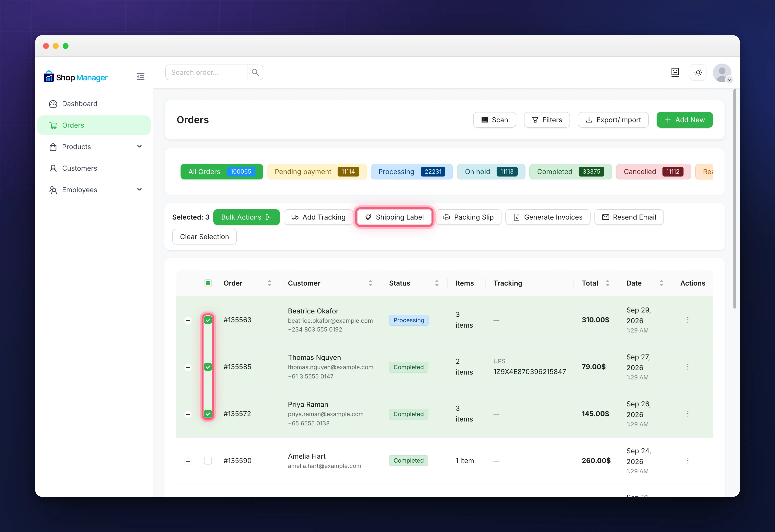Screen dimensions: 775x532
Task: Open the Bulk Actions dropdown
Action: (246, 217)
